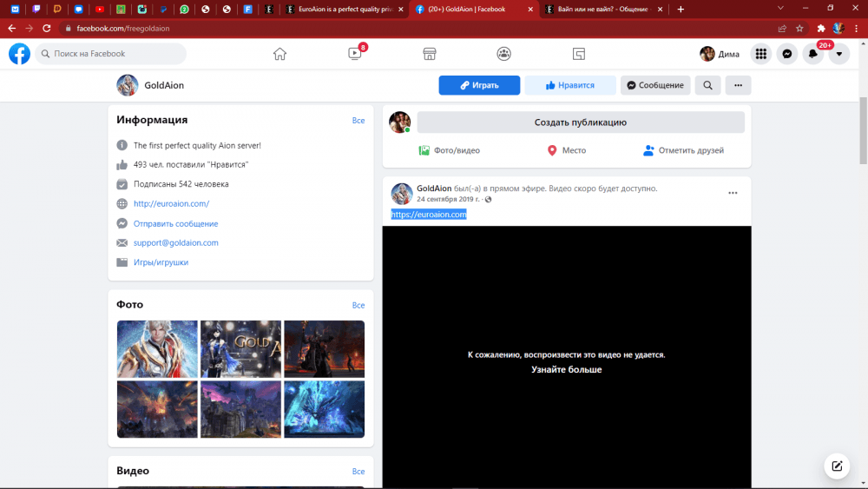
Task: Open http://euroaion.com/ link in Информация
Action: [x=171, y=204]
